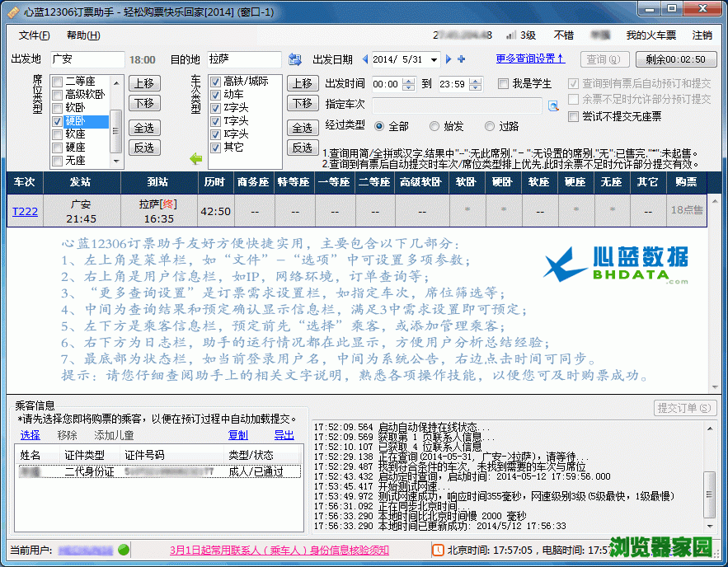
Task: Click the green online status indicator
Action: pyautogui.click(x=124, y=550)
